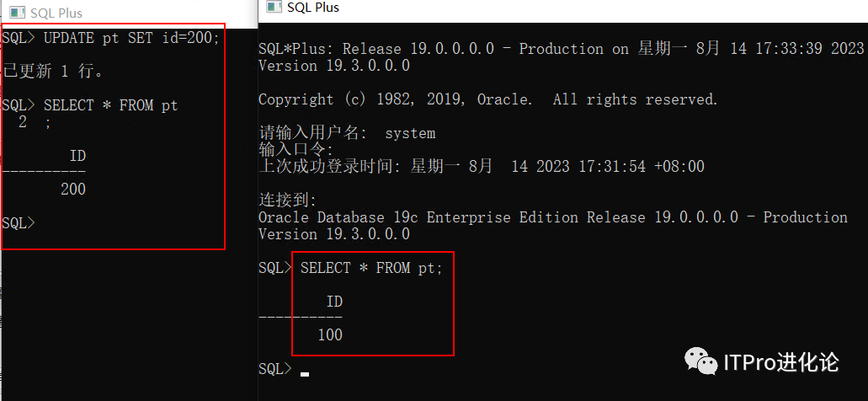Click the SQL*Plus Release 19.0.0.0.0 banner line
The height and width of the screenshot is (401, 868).
coord(561,49)
